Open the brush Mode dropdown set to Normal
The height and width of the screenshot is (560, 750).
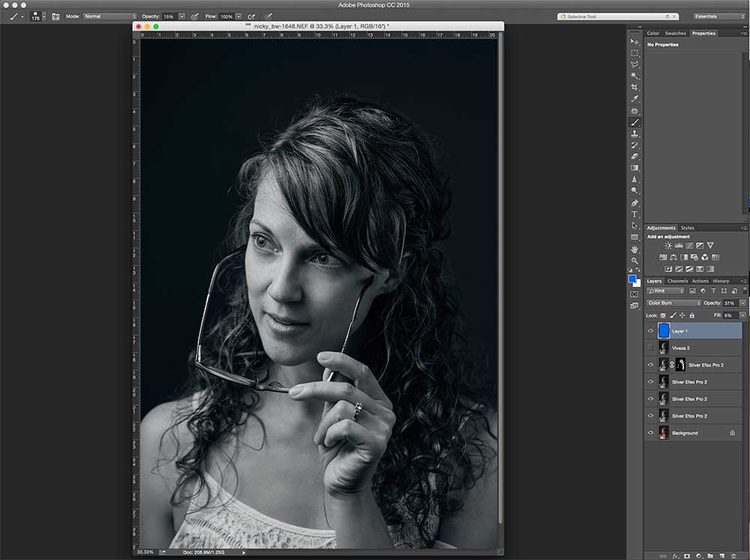point(109,16)
